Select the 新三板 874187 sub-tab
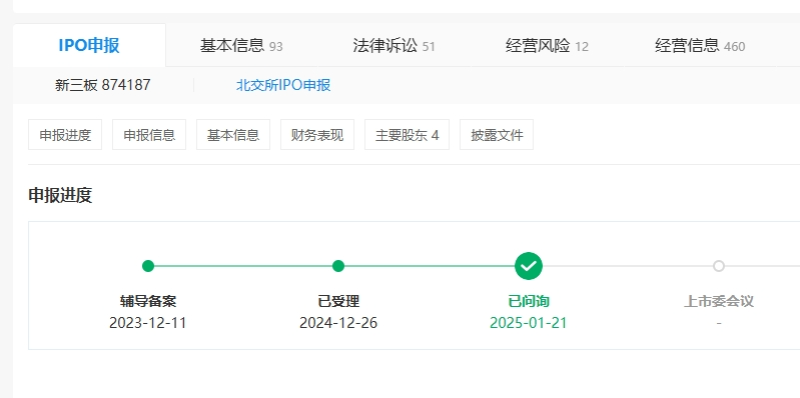Image resolution: width=800 pixels, height=398 pixels. [103, 85]
